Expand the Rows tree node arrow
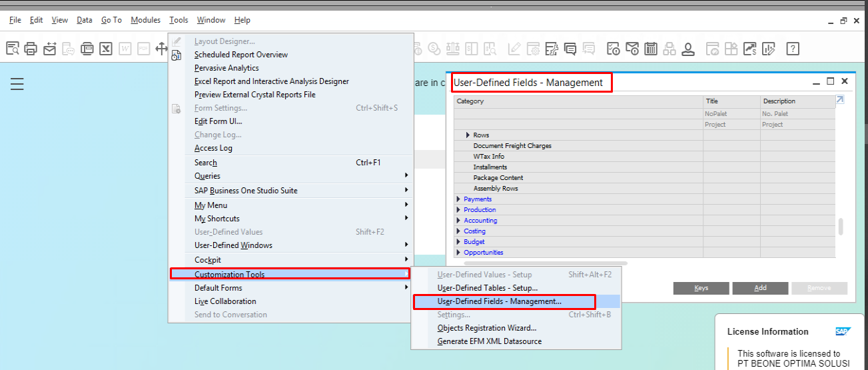 pos(468,135)
